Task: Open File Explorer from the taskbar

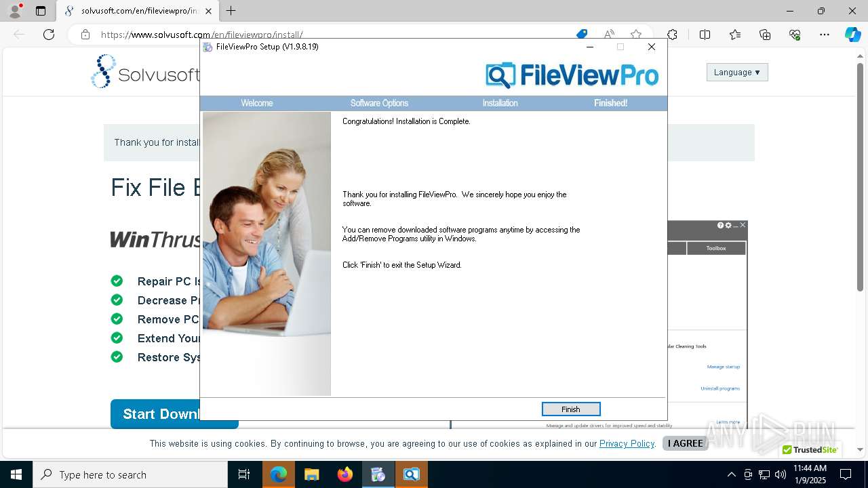Action: [x=312, y=474]
